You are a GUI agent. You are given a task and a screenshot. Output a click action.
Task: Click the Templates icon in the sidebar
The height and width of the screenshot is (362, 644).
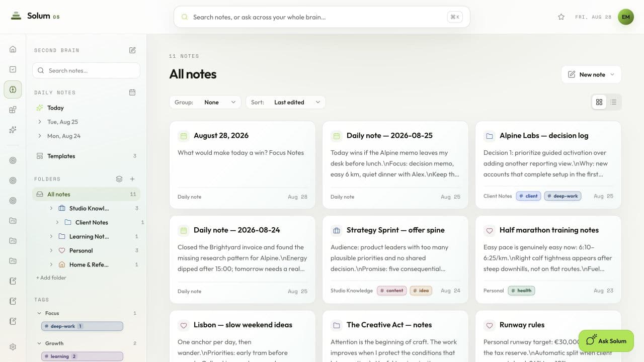click(40, 156)
